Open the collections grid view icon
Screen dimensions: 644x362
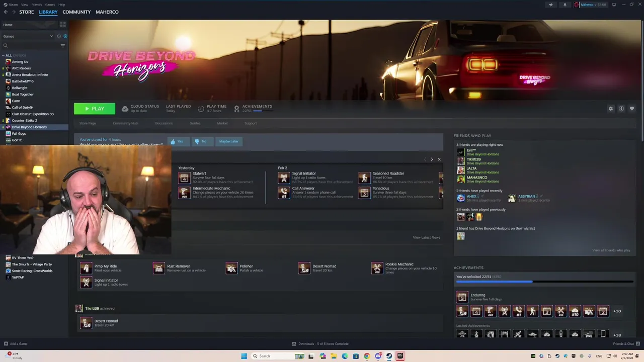63,24
